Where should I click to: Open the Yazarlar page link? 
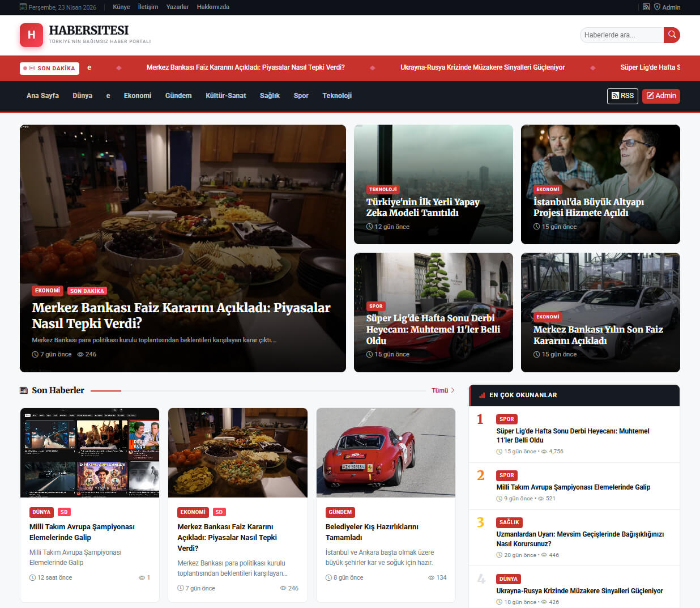tap(177, 7)
